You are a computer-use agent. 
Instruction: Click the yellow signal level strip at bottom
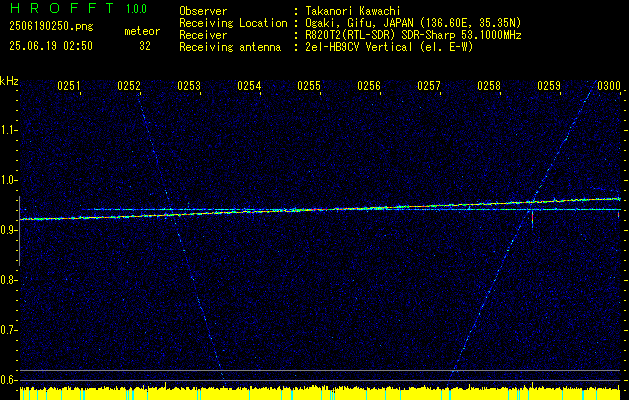[321, 394]
